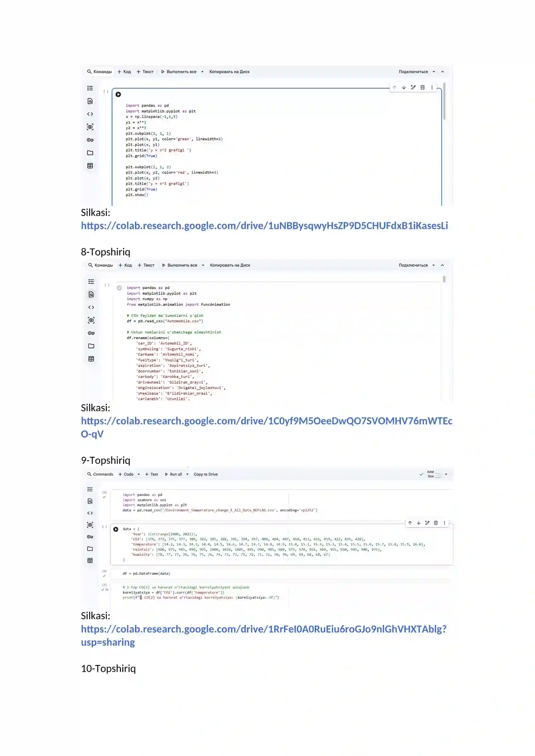Click Copy to Drive in third notebook
The image size is (535, 756).
206,475
